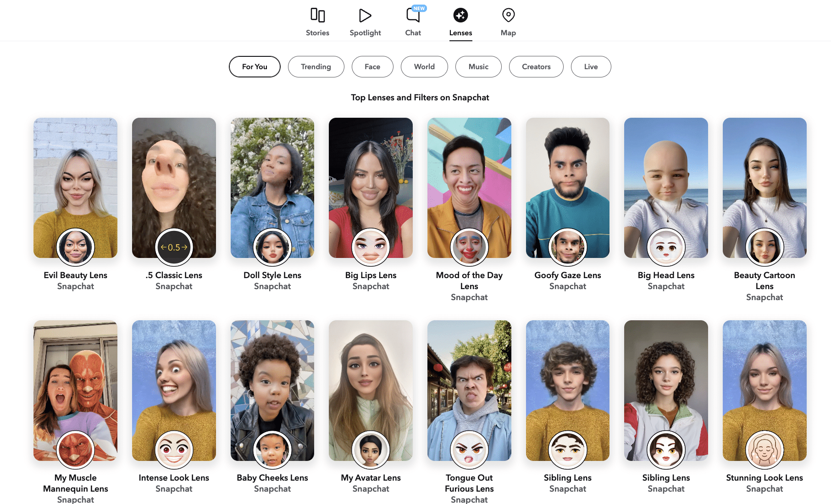This screenshot has height=504, width=831.
Task: Open the Stories icon in top navigation
Action: click(317, 15)
